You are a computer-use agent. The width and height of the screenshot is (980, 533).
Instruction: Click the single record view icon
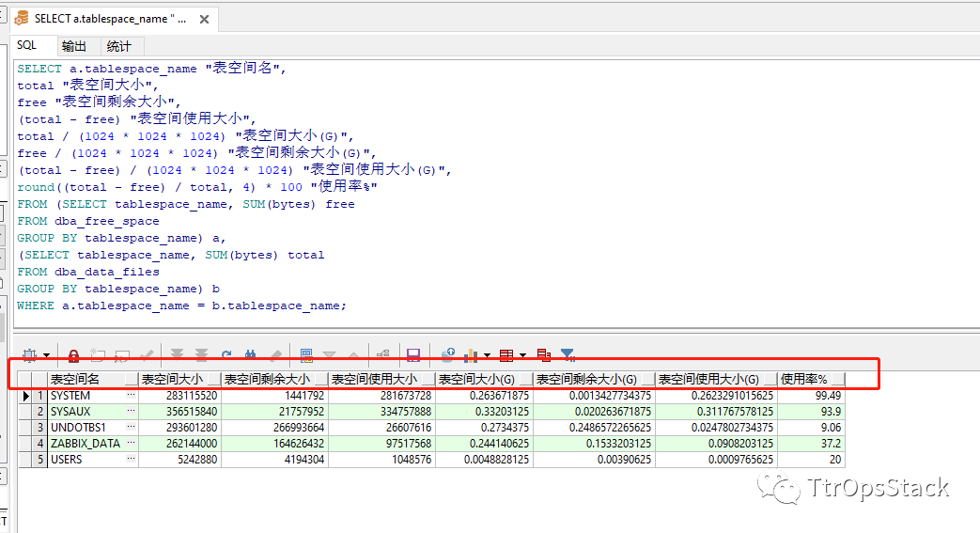point(306,355)
